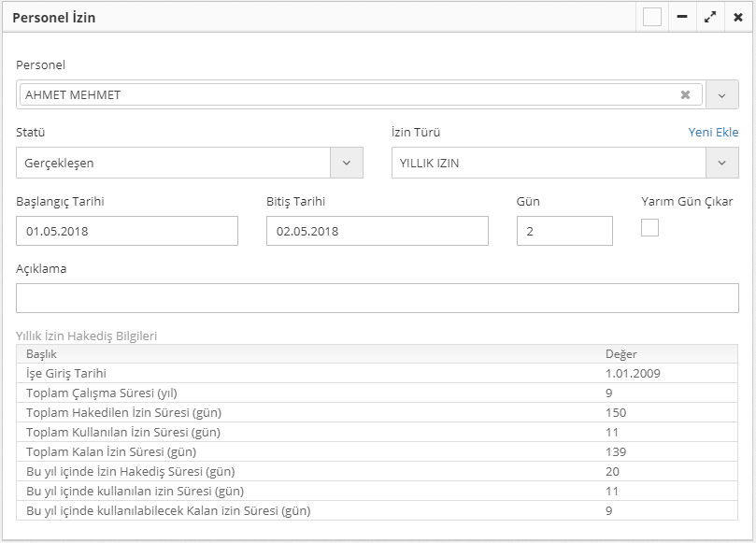Screen dimensions: 756x543
Task: Click the Başlangıç Tarihi date field
Action: (127, 231)
